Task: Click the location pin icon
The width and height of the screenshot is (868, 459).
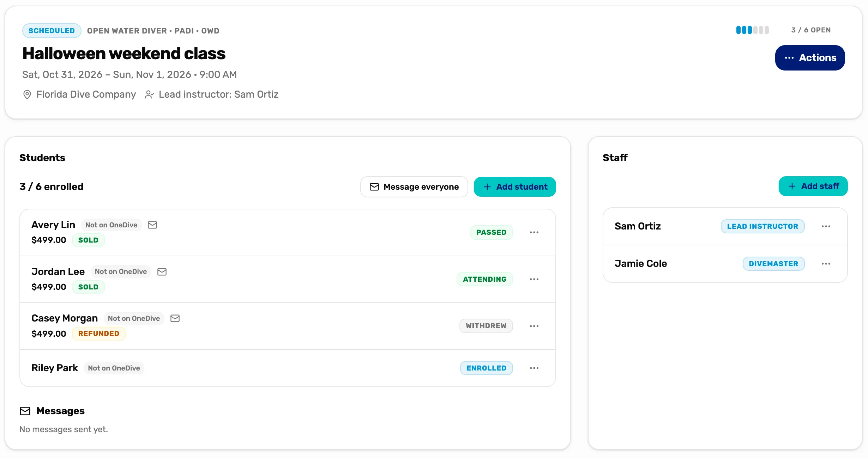Action: 27,94
